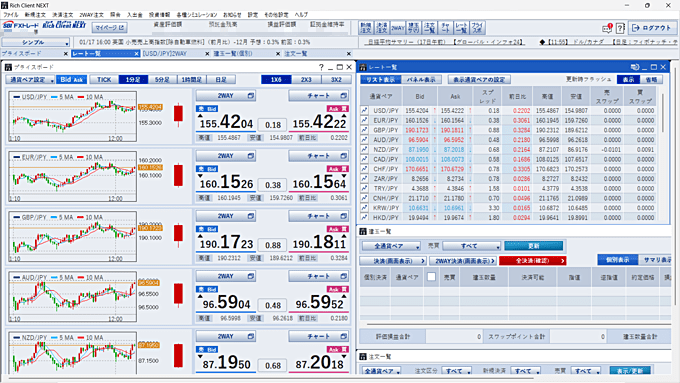680x383 pixels.
Task: Open ZAR/JPY chart icon in rate list row
Action: click(364, 179)
